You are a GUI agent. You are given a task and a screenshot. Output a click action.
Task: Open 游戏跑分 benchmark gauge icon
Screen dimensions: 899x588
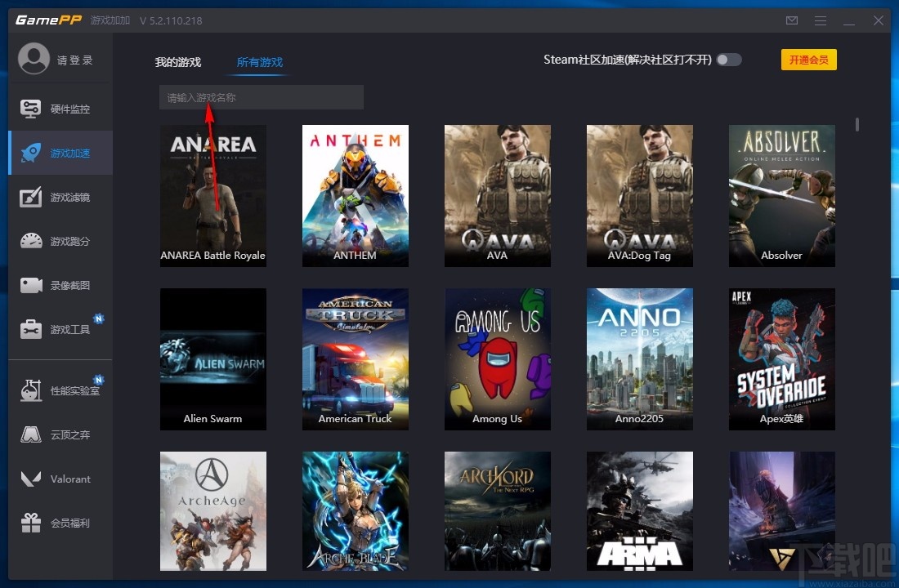pos(31,241)
